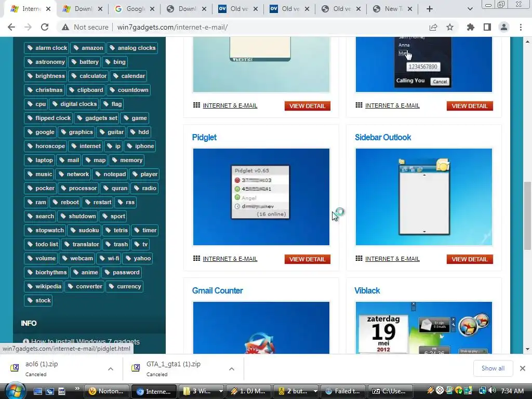Close the downloads bar
The height and width of the screenshot is (399, 532).
523,368
